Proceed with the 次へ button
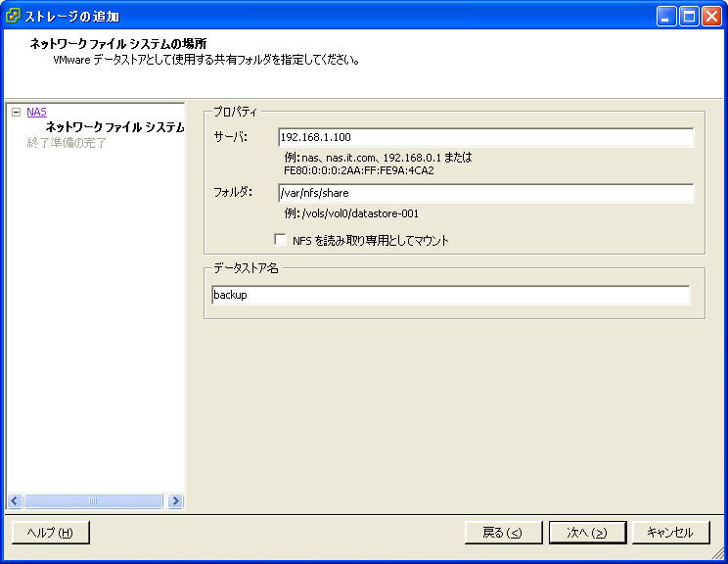The height and width of the screenshot is (564, 728). click(x=587, y=533)
